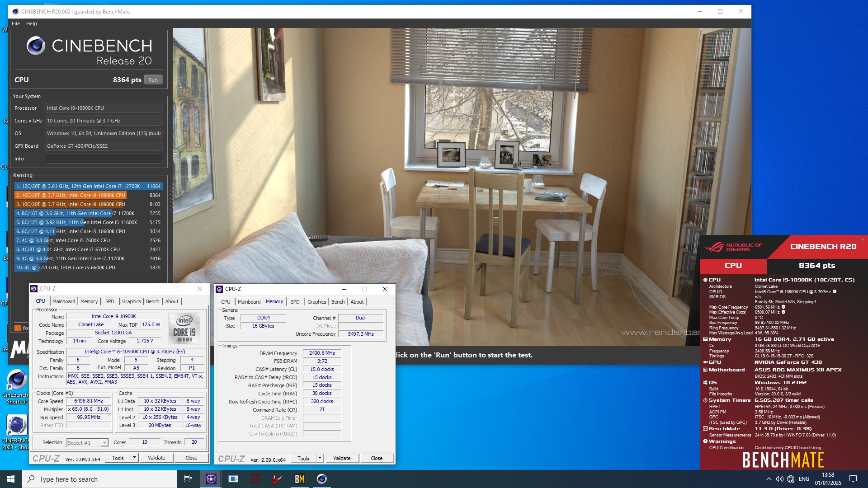Select ranking row Core i5-11600K 5175

88,222
